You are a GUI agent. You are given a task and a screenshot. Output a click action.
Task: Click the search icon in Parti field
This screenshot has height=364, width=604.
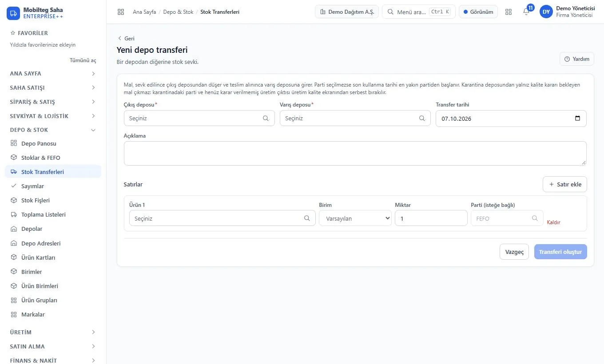[535, 218]
